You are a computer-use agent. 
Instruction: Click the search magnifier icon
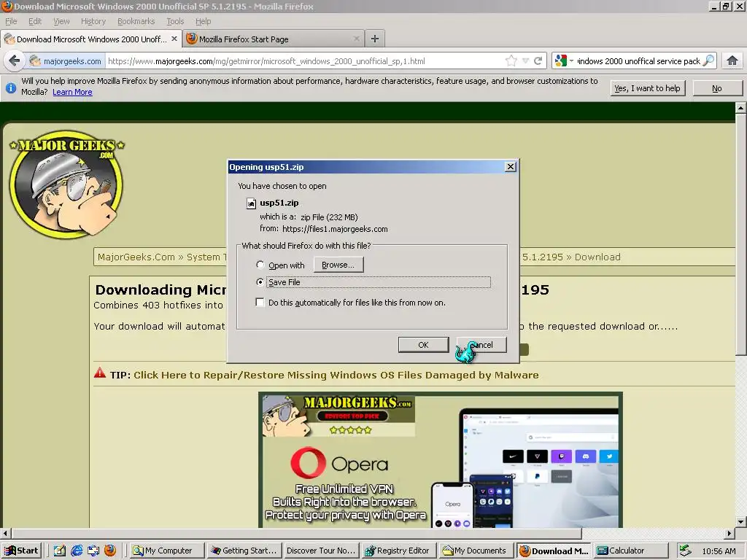tap(708, 61)
